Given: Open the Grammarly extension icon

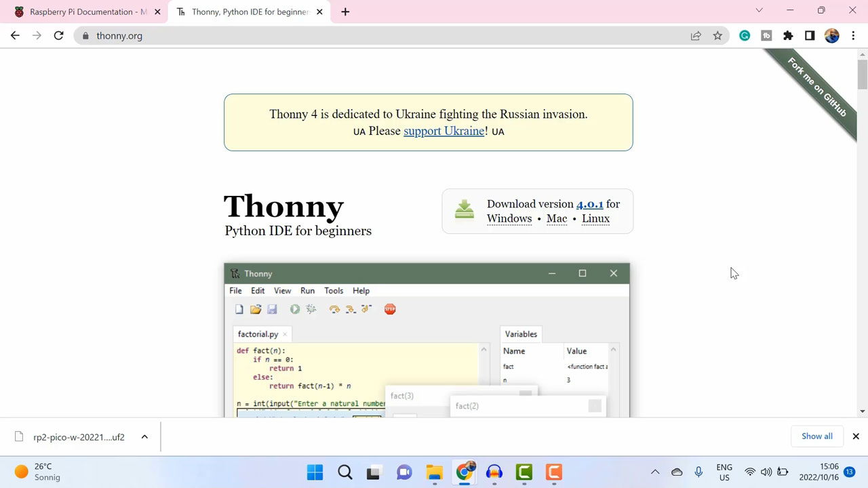Looking at the screenshot, I should 745,36.
